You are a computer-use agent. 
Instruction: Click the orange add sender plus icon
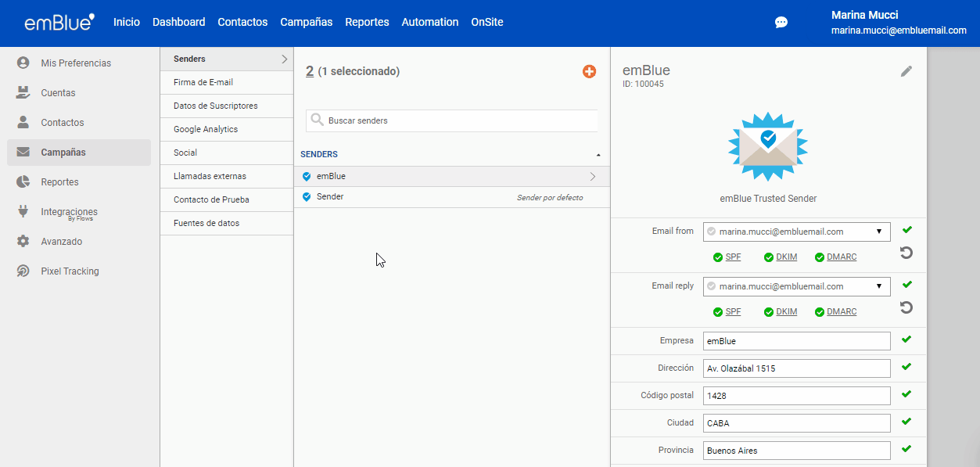[589, 71]
